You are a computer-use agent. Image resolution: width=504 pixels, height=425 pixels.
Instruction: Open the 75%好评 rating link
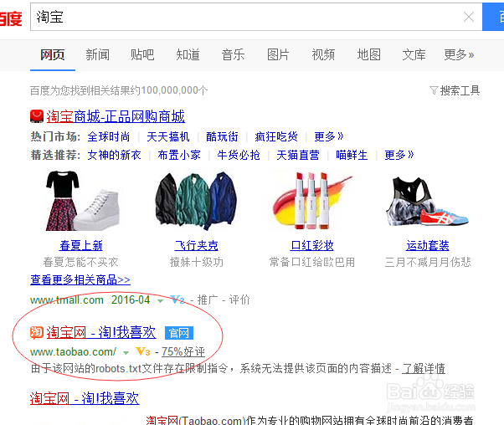click(183, 352)
